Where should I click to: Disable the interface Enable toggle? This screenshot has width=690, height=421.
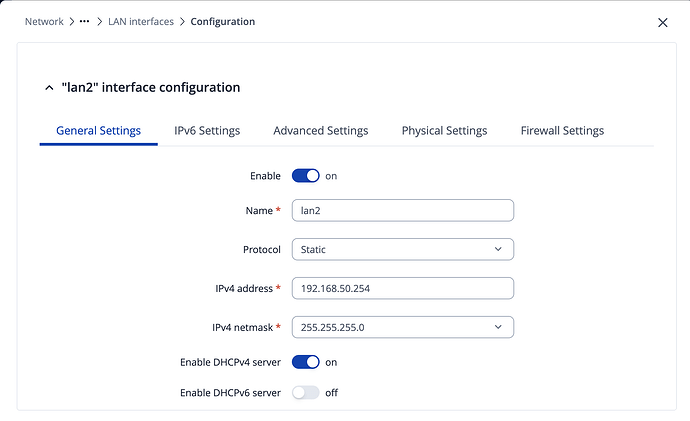(305, 176)
